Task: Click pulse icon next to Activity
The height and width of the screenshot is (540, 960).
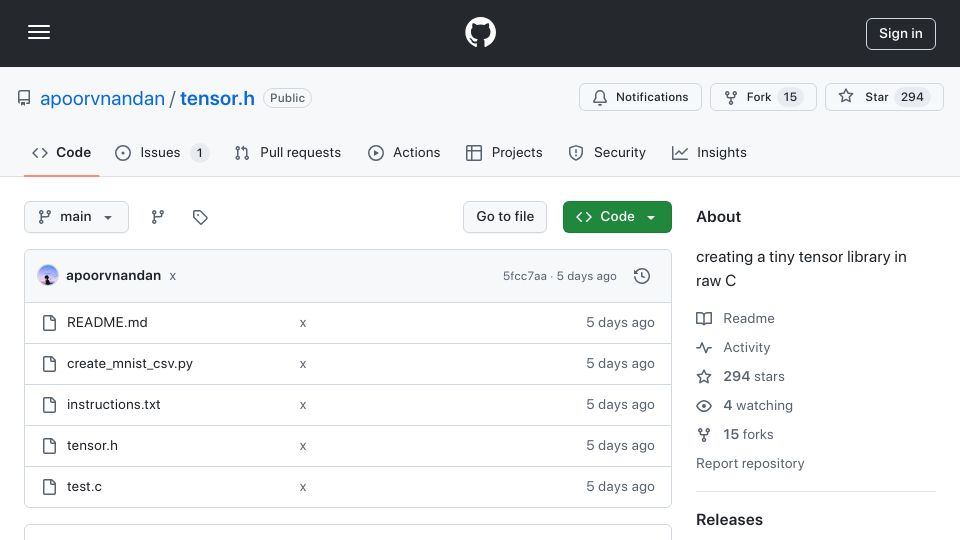Action: [x=704, y=347]
